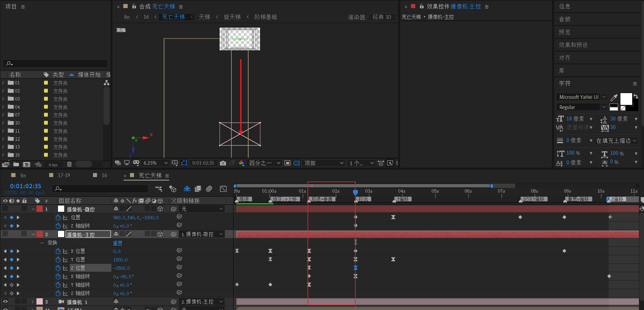
Task: Open the 3D view 顶部 dropdown
Action: point(324,163)
